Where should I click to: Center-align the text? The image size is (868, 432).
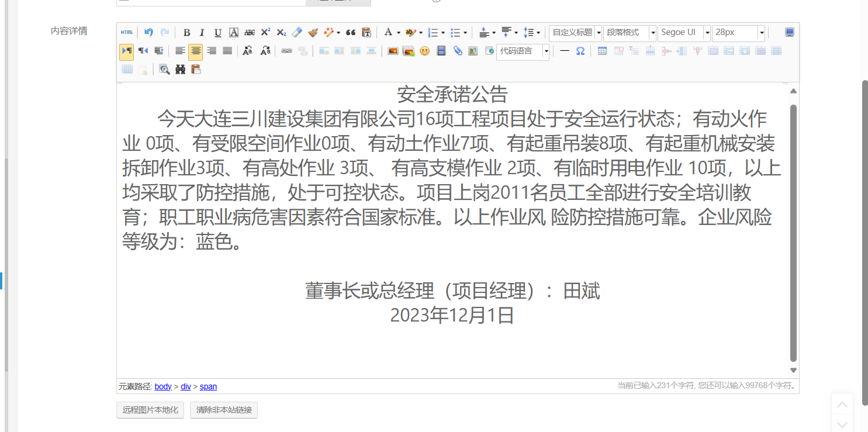pos(196,51)
